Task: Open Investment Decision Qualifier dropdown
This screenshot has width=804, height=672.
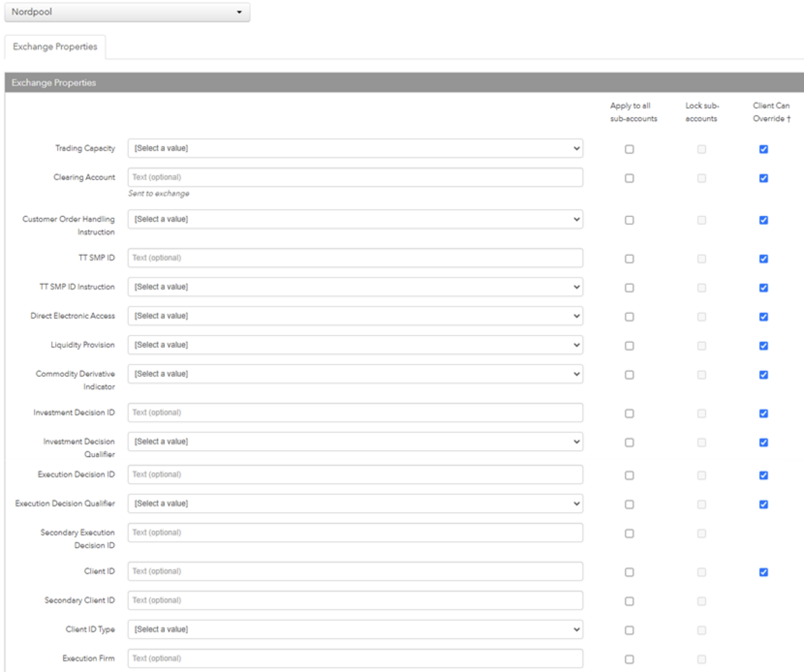Action: coord(355,442)
